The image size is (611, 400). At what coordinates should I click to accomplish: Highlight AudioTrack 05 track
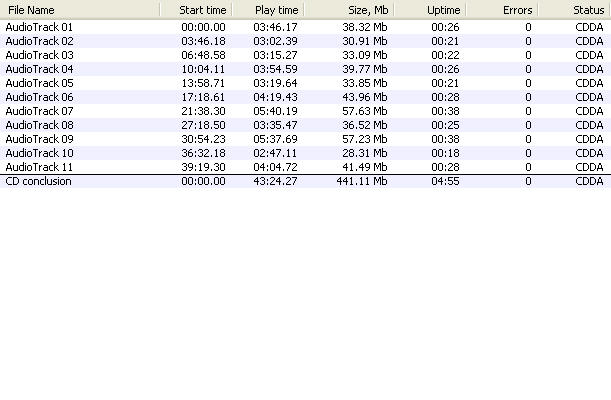pos(39,83)
